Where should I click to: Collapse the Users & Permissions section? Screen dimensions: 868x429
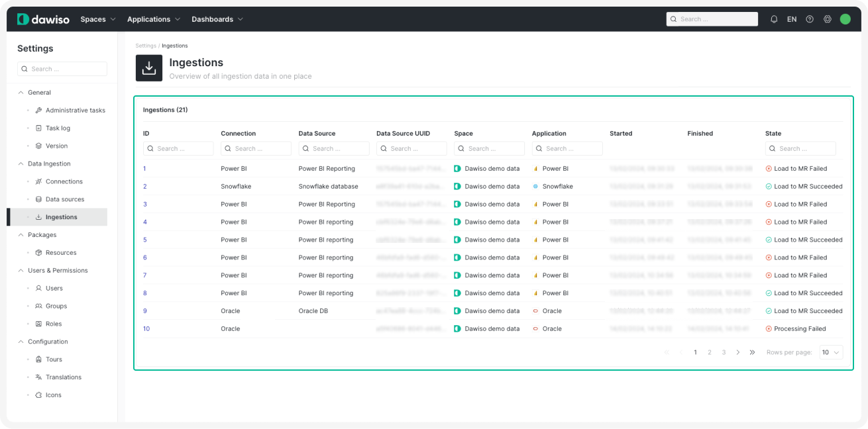[21, 270]
